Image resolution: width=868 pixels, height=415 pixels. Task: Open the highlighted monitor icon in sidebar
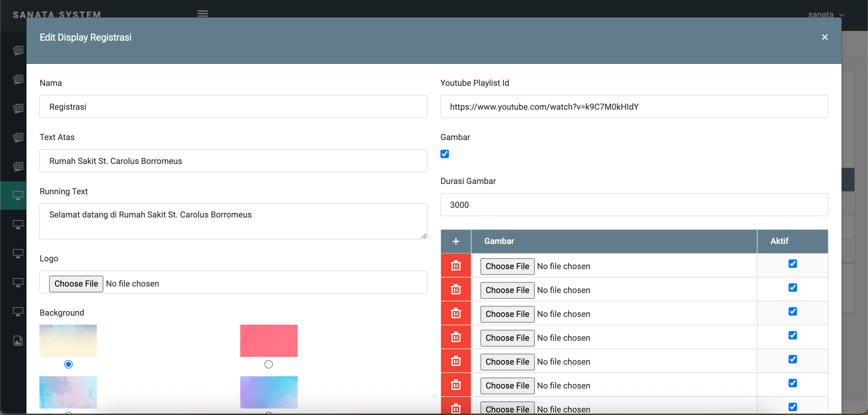click(x=17, y=195)
